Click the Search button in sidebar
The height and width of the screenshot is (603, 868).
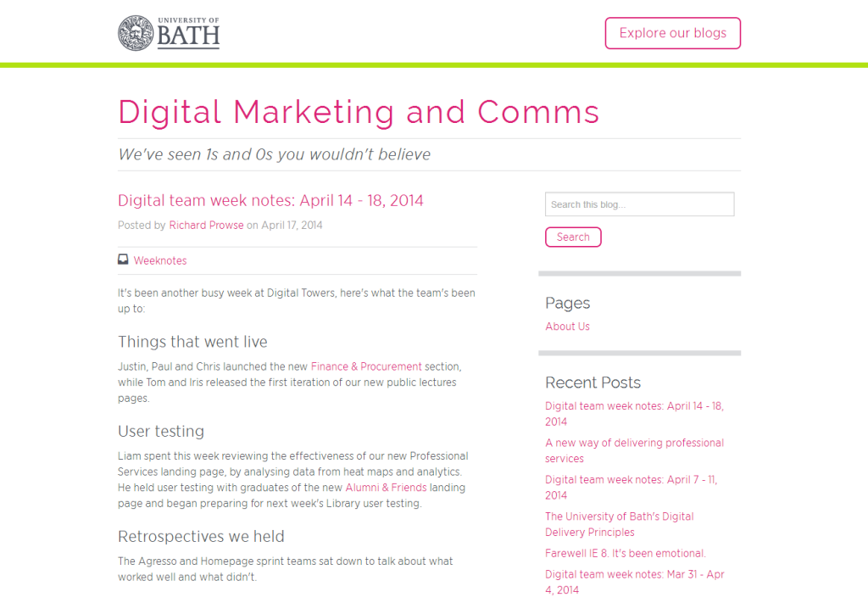click(573, 237)
